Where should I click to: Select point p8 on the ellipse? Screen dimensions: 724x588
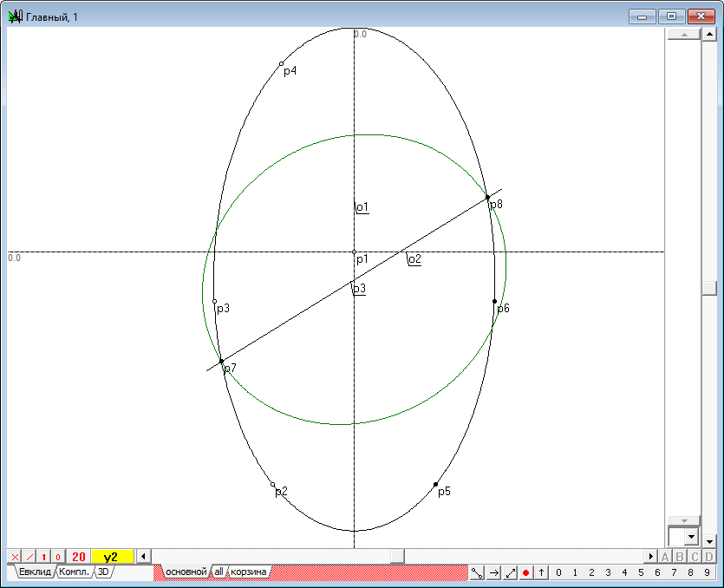click(487, 197)
